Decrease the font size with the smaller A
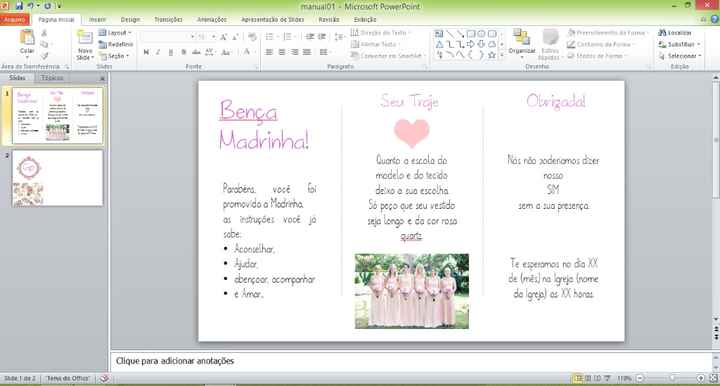720x386 pixels. 235,37
